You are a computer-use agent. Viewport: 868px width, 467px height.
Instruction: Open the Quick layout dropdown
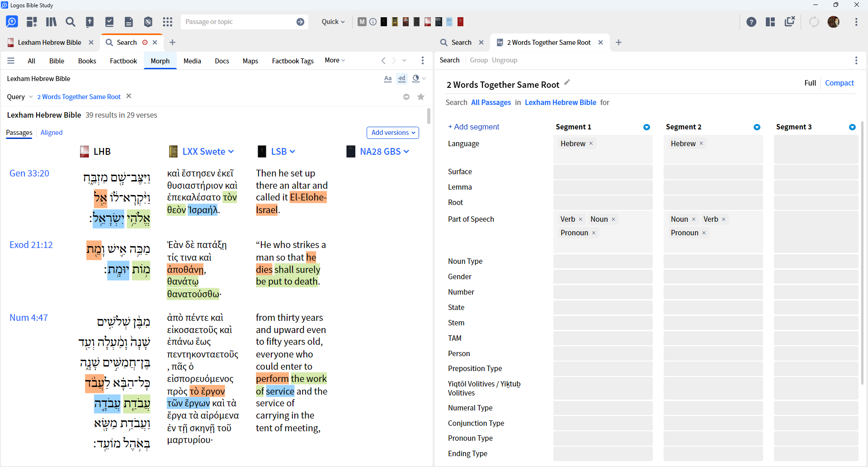click(x=333, y=22)
